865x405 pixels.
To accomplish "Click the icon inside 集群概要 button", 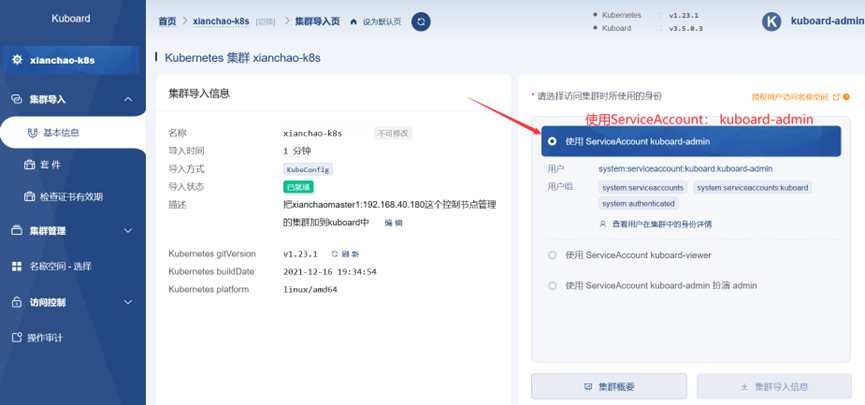I will [x=588, y=387].
